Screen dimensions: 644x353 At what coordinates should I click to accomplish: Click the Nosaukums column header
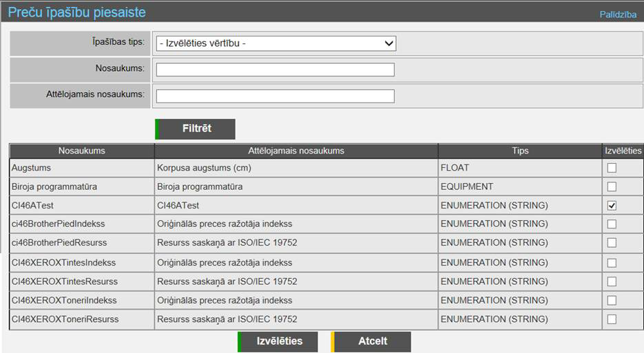pyautogui.click(x=82, y=151)
